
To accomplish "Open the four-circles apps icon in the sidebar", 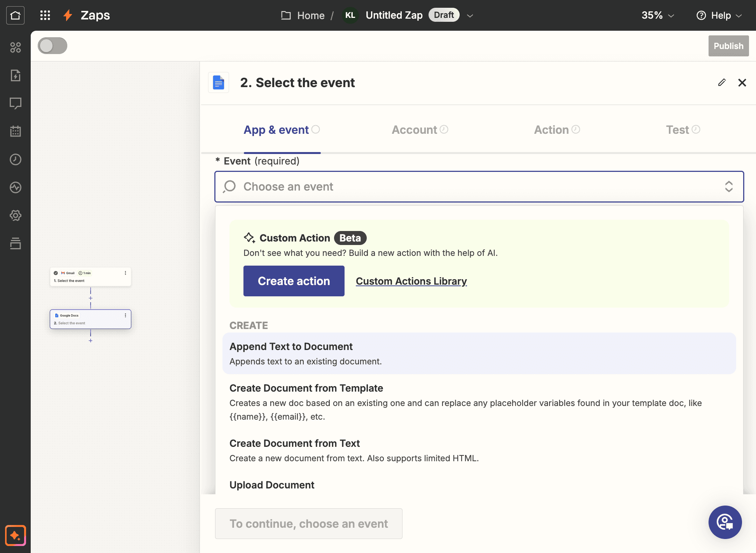I will [16, 47].
